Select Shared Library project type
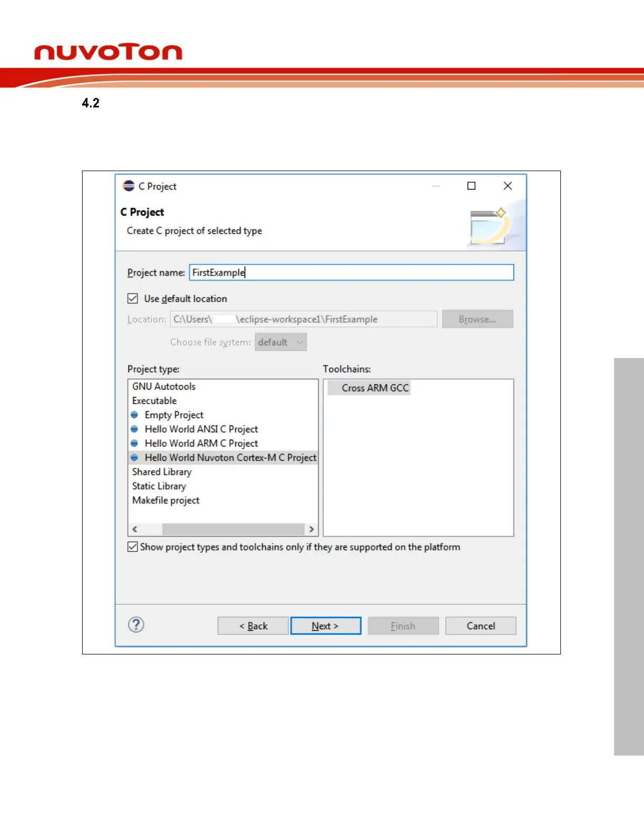The height and width of the screenshot is (834, 644). click(162, 472)
